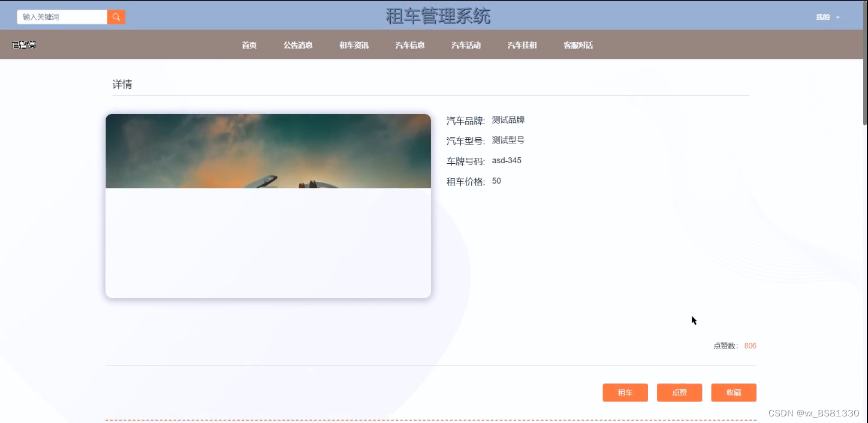Click the 测试型号 model value

pos(508,140)
